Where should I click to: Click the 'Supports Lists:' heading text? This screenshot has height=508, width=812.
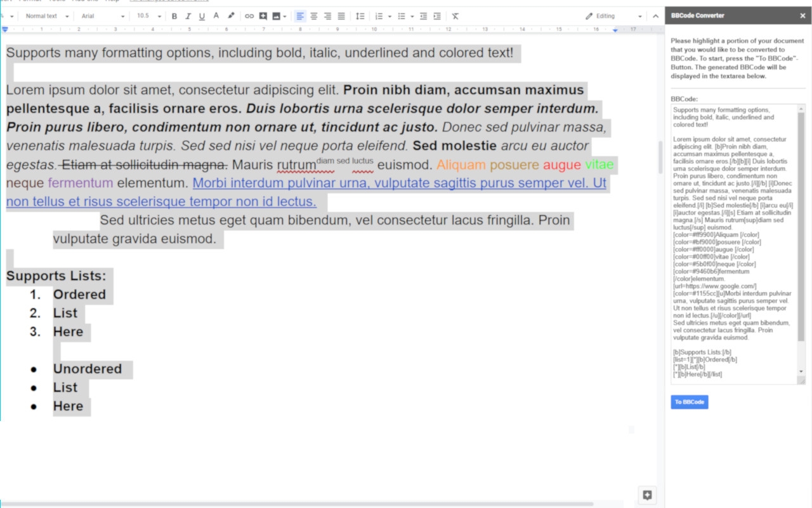56,276
